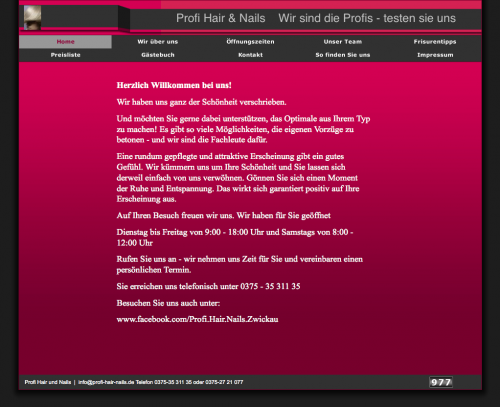Click the 977 visitor counter
The image size is (500, 407).
click(441, 382)
